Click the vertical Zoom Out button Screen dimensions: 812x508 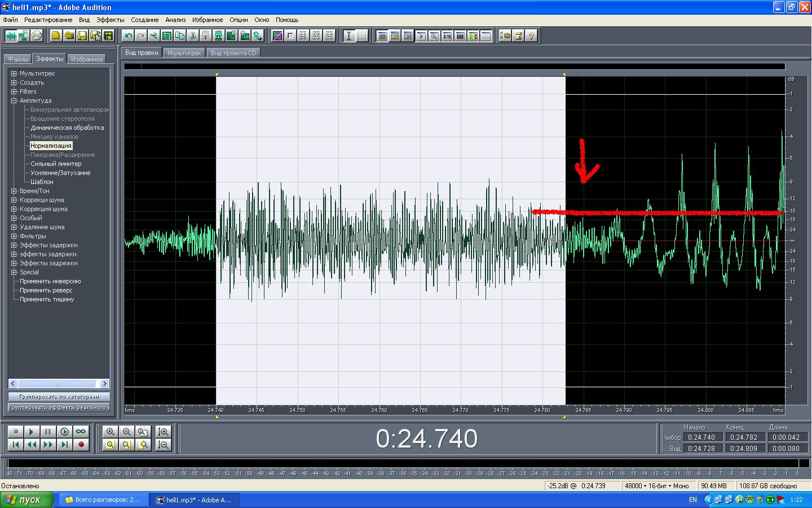(x=164, y=445)
